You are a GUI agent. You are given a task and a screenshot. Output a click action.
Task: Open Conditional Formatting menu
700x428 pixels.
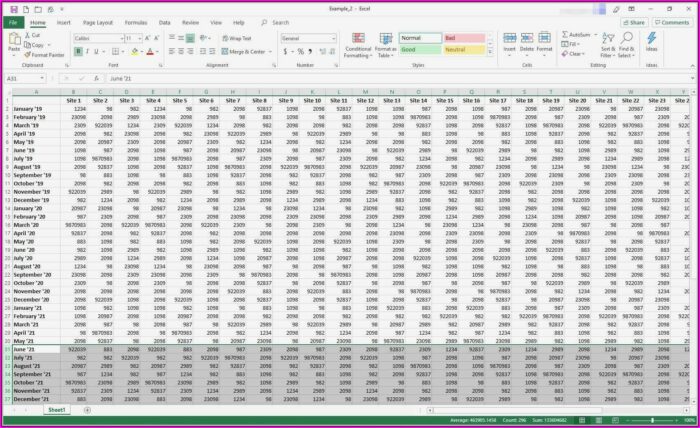click(358, 46)
